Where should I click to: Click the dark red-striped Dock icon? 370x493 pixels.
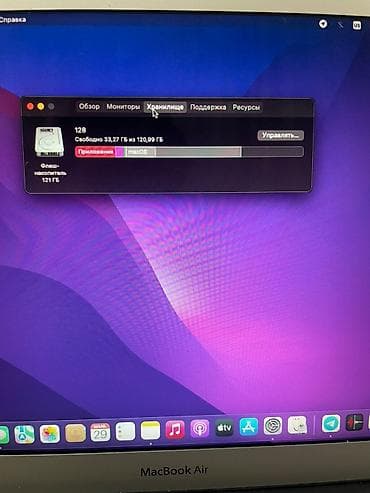(x=354, y=423)
